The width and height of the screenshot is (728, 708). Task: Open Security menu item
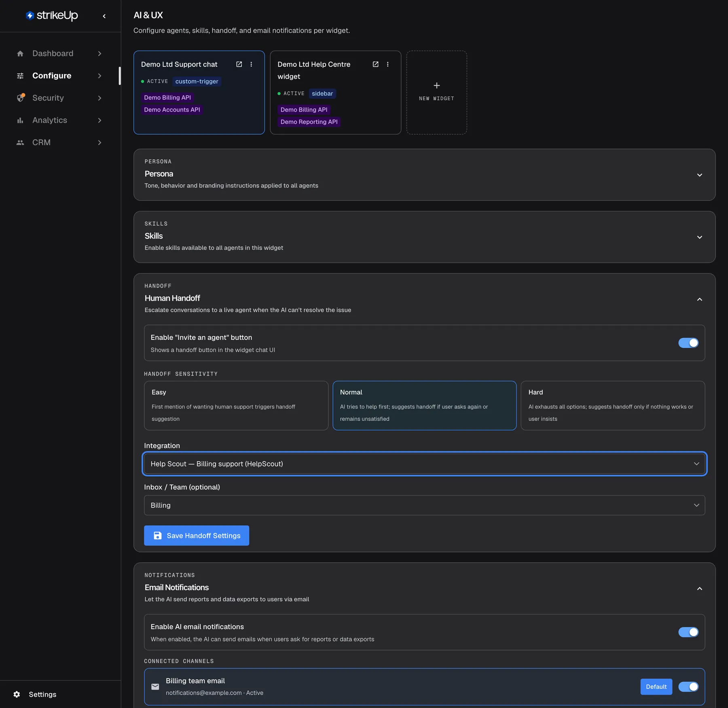coord(59,98)
